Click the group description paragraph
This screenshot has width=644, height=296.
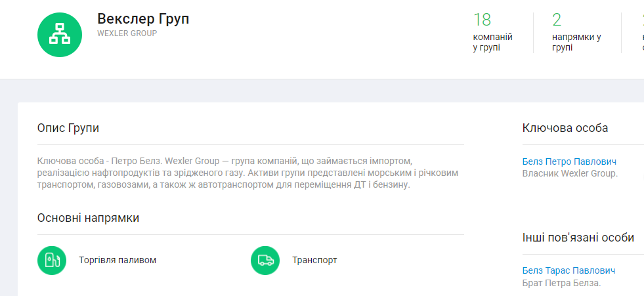pos(247,173)
